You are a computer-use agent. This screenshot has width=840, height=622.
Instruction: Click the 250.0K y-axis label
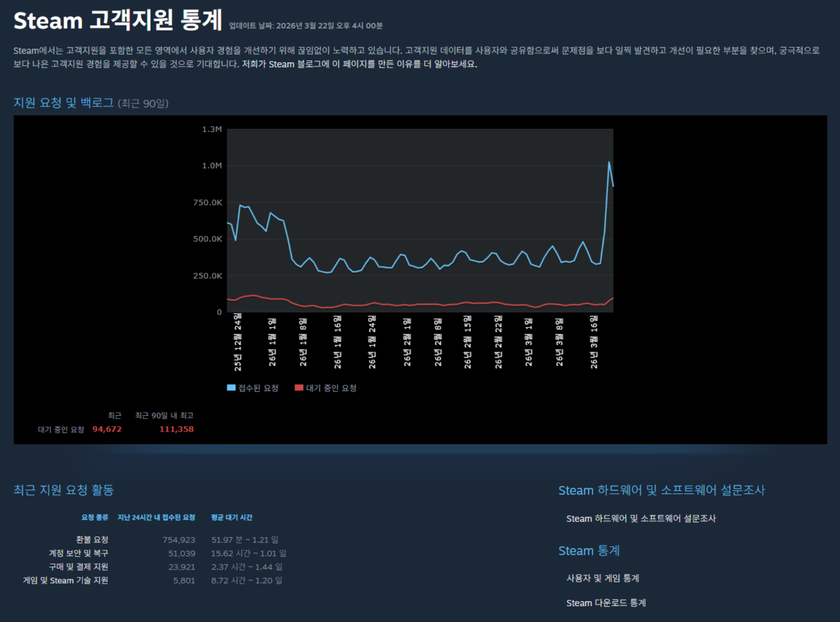coord(208,276)
